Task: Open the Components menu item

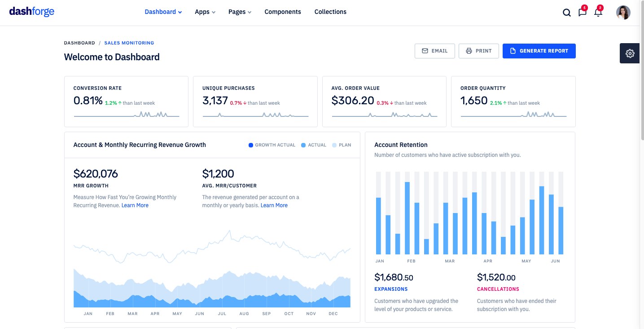Action: (283, 12)
